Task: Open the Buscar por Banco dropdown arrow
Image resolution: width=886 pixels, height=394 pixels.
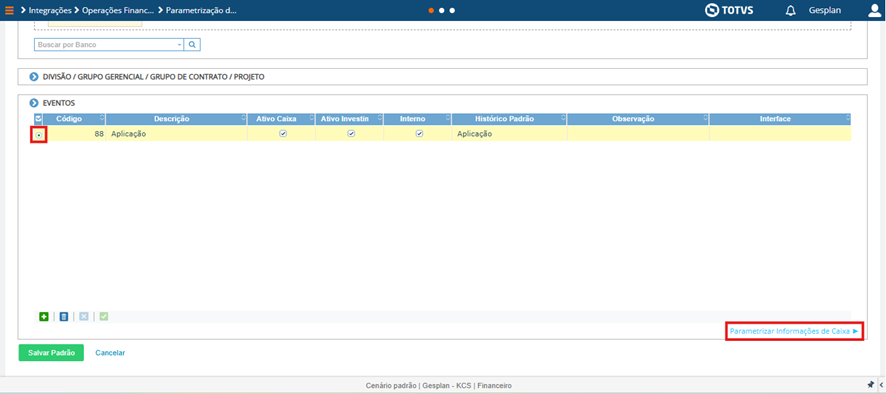Action: click(x=179, y=44)
